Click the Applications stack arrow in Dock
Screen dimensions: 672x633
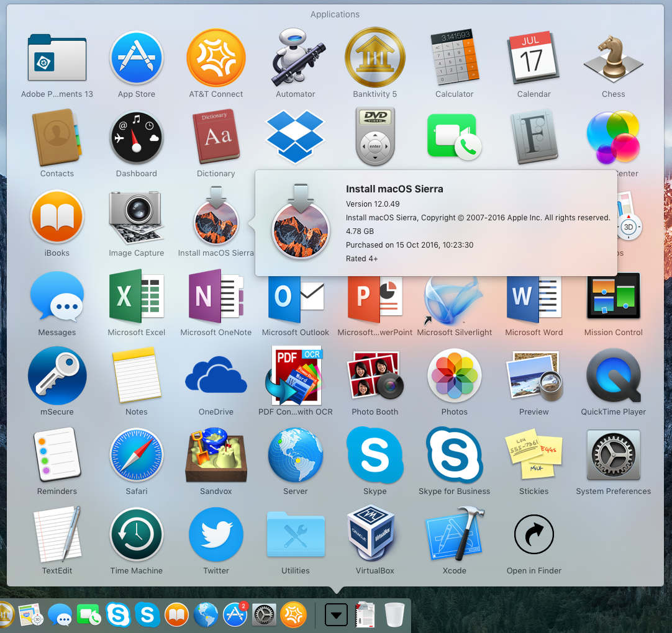tap(336, 615)
